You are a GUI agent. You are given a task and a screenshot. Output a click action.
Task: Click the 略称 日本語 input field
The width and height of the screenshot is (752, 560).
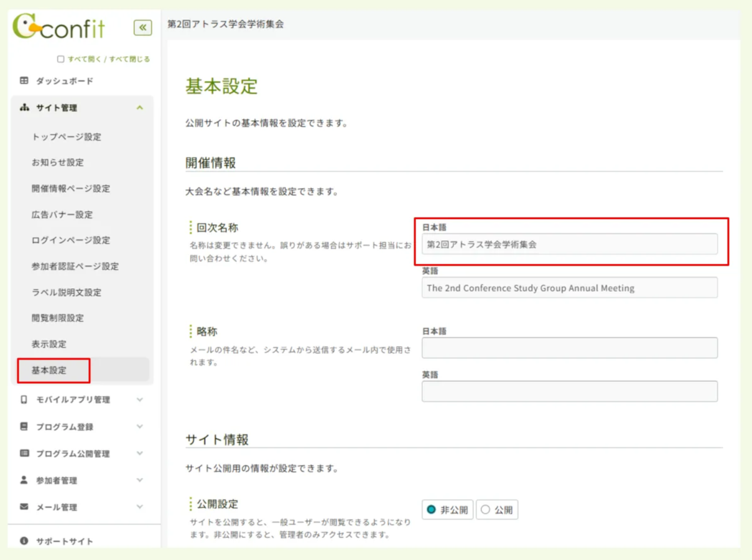point(569,347)
